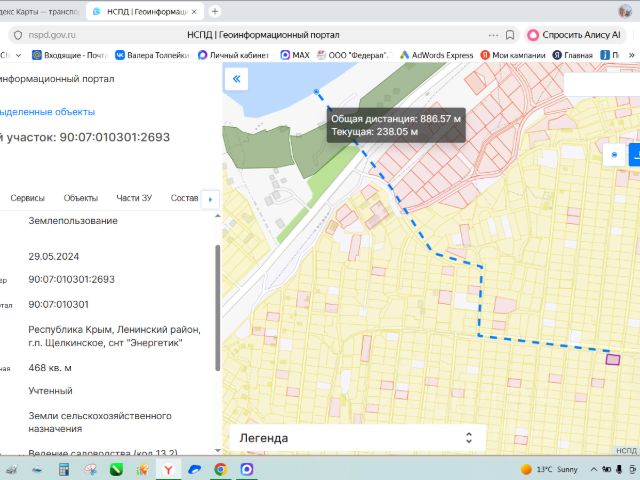This screenshot has width=640, height=480.
Task: Click cadastral number 90:07:010301:2693 value
Action: click(x=71, y=279)
